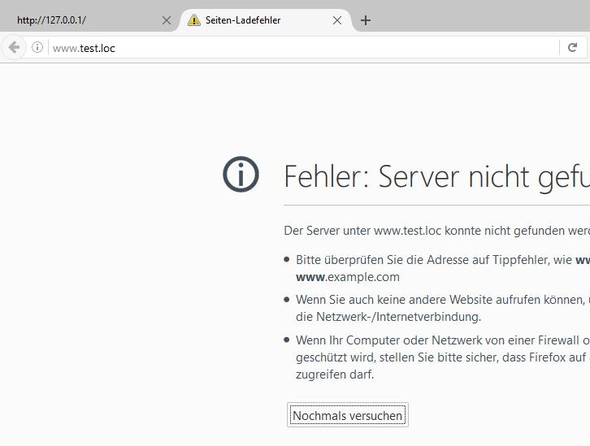The height and width of the screenshot is (446, 590).
Task: Open site information icon in address bar
Action: (x=37, y=47)
